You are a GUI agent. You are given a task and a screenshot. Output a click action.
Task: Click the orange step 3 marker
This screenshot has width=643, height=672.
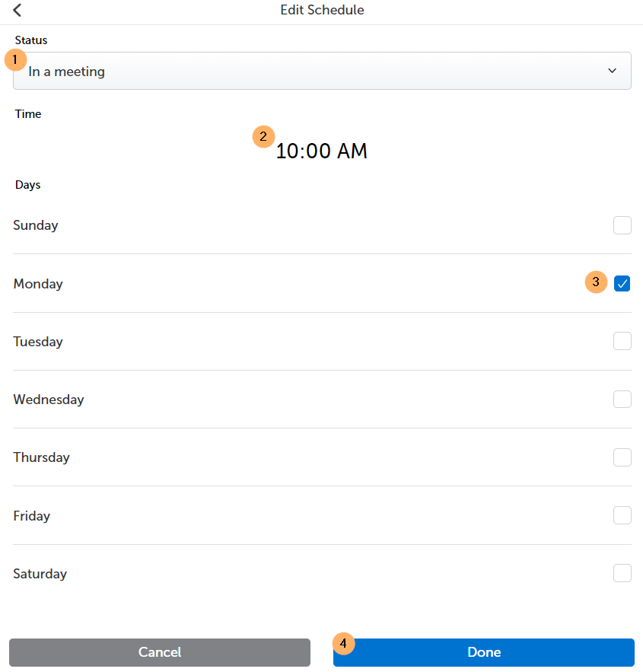[x=596, y=282]
